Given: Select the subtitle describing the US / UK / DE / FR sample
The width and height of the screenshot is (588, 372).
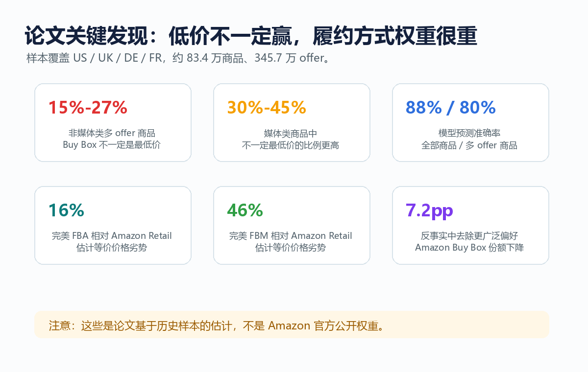Looking at the screenshot, I should click(x=177, y=58).
